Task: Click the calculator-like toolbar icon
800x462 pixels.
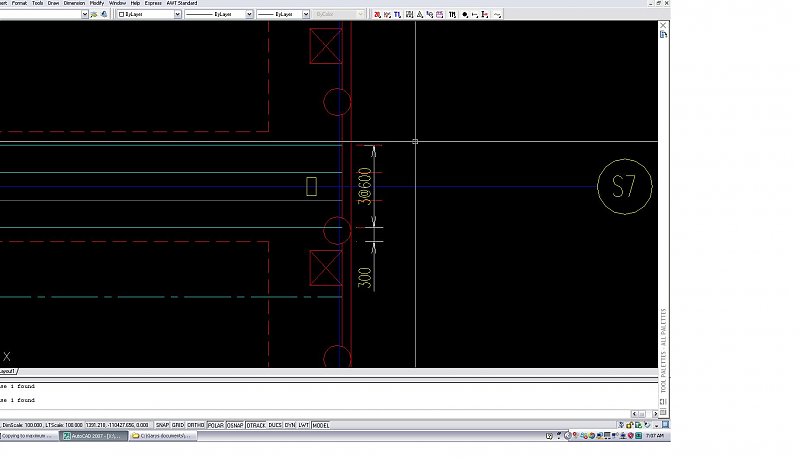Action: 409,15
